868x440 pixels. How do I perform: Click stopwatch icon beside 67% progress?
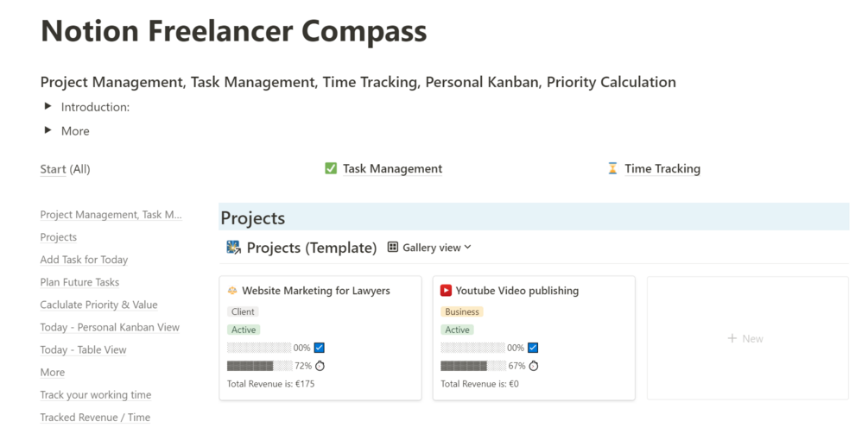point(534,366)
